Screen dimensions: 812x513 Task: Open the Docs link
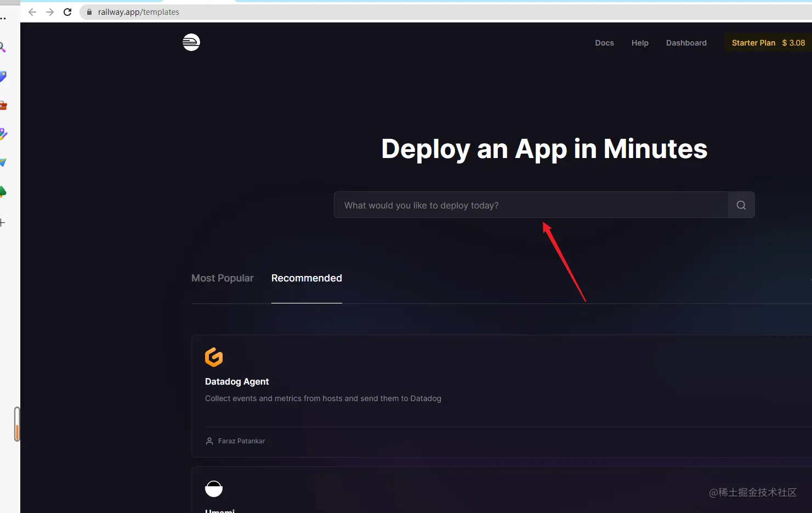click(x=604, y=43)
